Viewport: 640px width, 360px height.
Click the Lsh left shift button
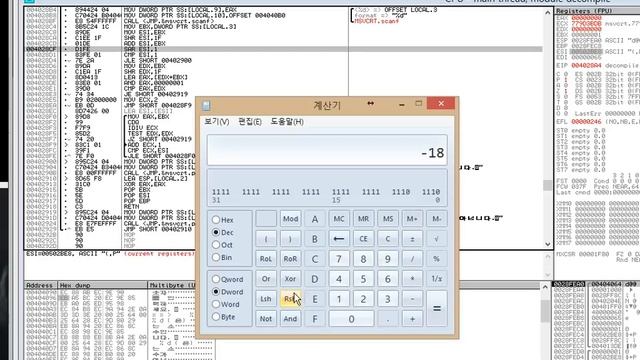pyautogui.click(x=266, y=299)
